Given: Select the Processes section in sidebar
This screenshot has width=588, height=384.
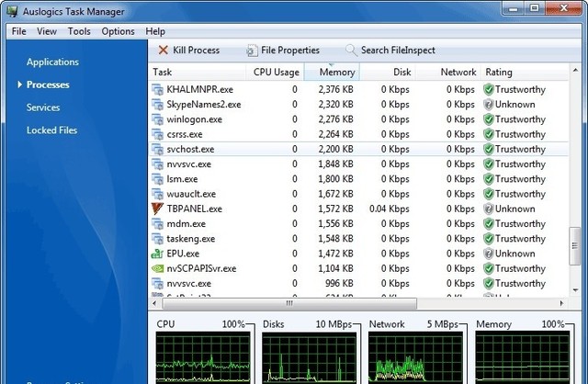Looking at the screenshot, I should click(x=48, y=85).
